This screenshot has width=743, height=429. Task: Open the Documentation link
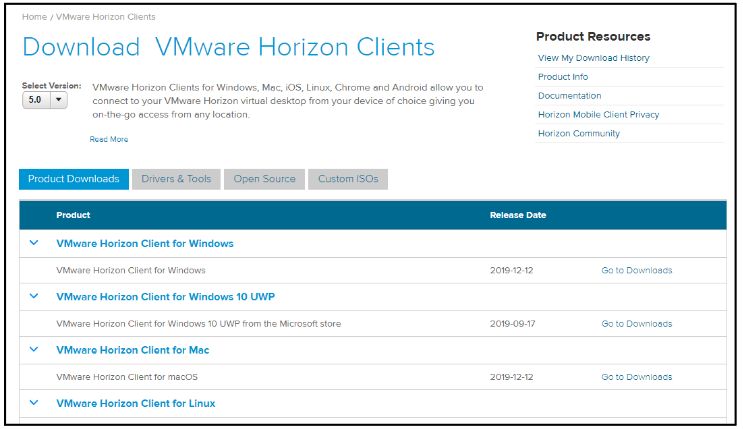(x=570, y=96)
